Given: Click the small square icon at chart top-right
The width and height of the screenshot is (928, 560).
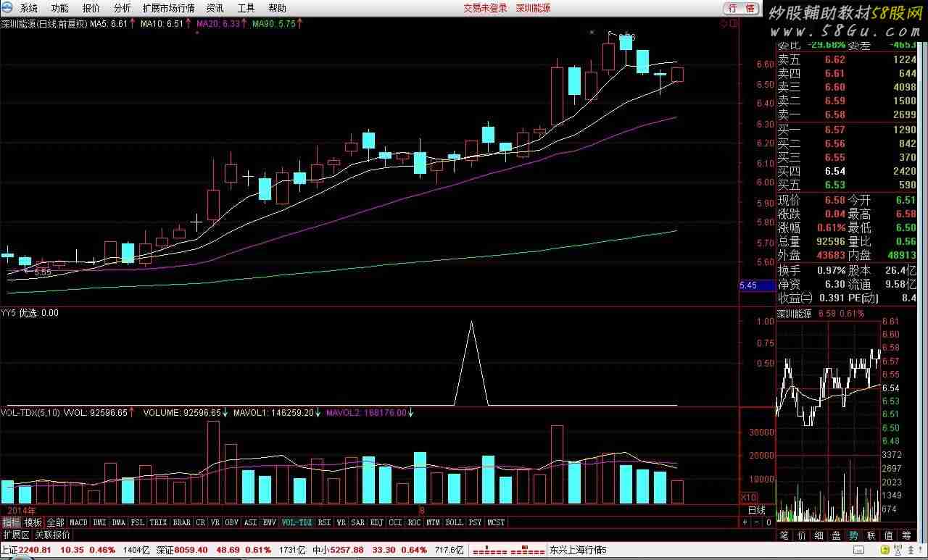Looking at the screenshot, I should [x=732, y=24].
